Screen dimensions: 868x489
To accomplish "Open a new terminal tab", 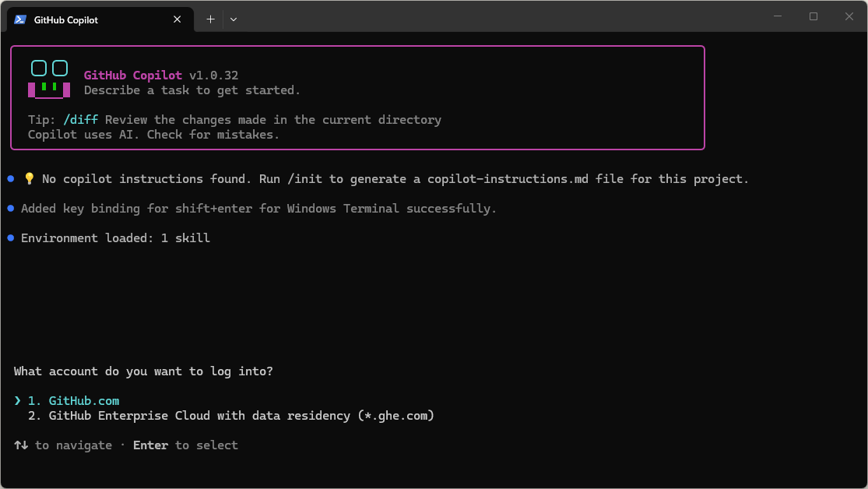I will click(x=210, y=19).
